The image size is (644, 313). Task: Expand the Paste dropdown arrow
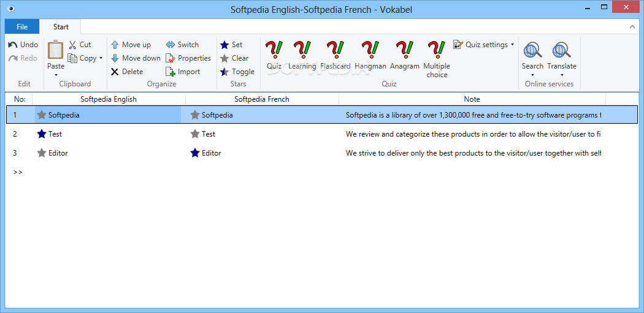(x=56, y=75)
